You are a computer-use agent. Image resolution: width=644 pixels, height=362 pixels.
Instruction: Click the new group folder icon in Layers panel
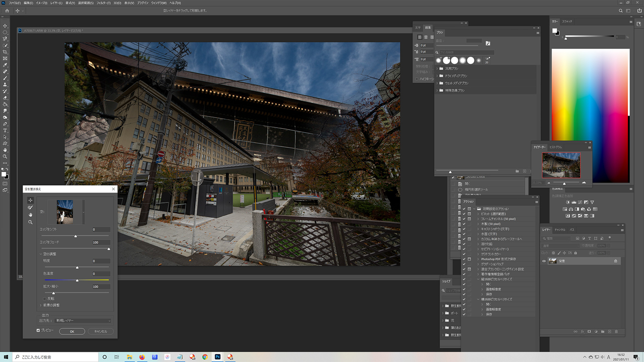click(603, 332)
